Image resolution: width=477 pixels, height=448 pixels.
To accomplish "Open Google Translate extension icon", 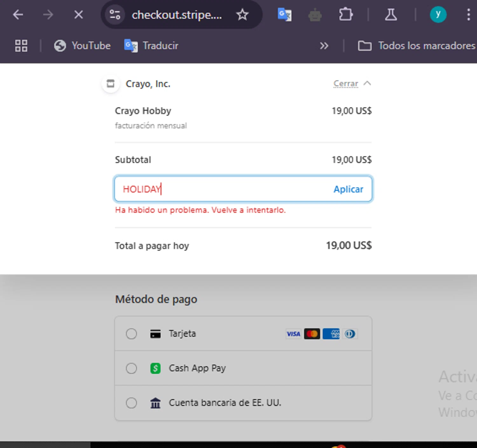I will [x=285, y=15].
